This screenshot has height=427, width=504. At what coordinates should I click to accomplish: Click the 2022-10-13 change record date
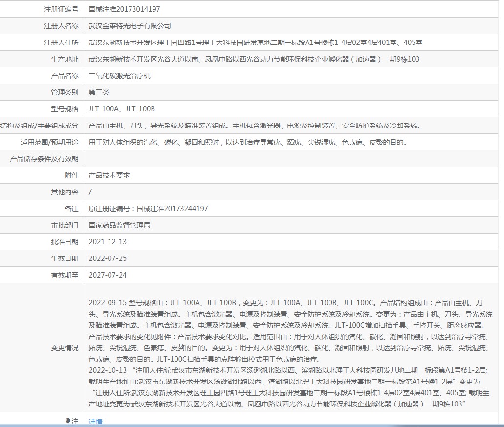[108, 370]
